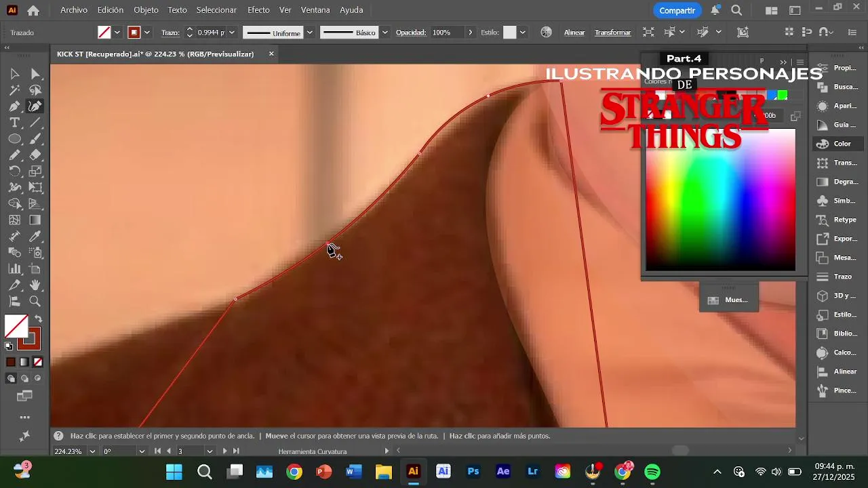The width and height of the screenshot is (868, 488).
Task: Click the home icon
Action: pos(33,10)
